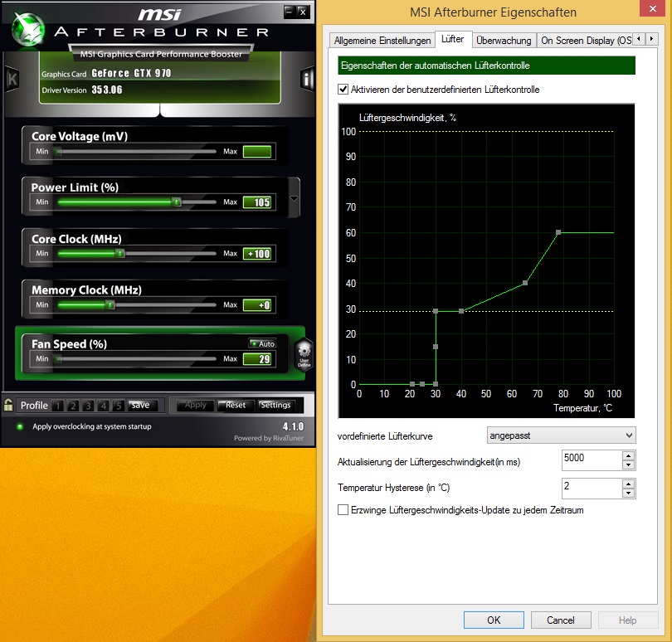Select the fan curve point at 60%
The image size is (672, 642).
(x=558, y=232)
